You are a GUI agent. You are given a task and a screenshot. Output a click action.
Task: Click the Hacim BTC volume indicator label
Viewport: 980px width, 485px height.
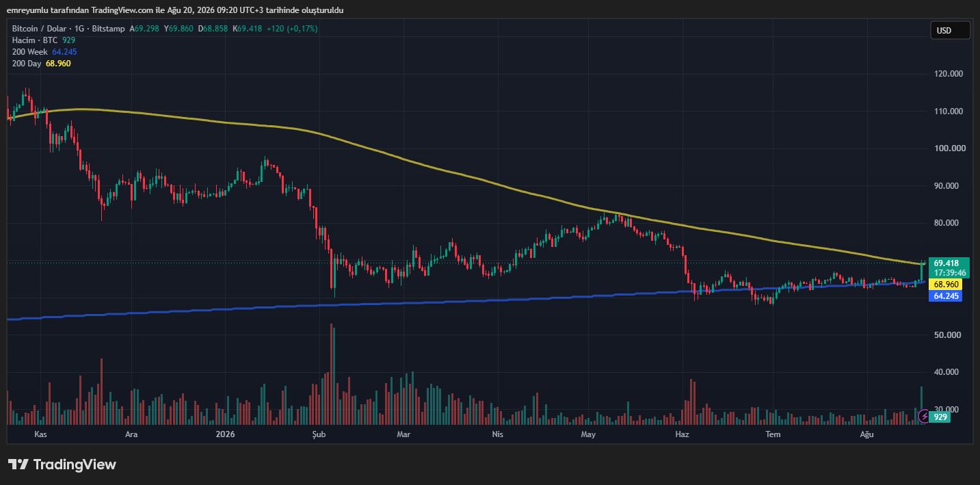(35, 40)
